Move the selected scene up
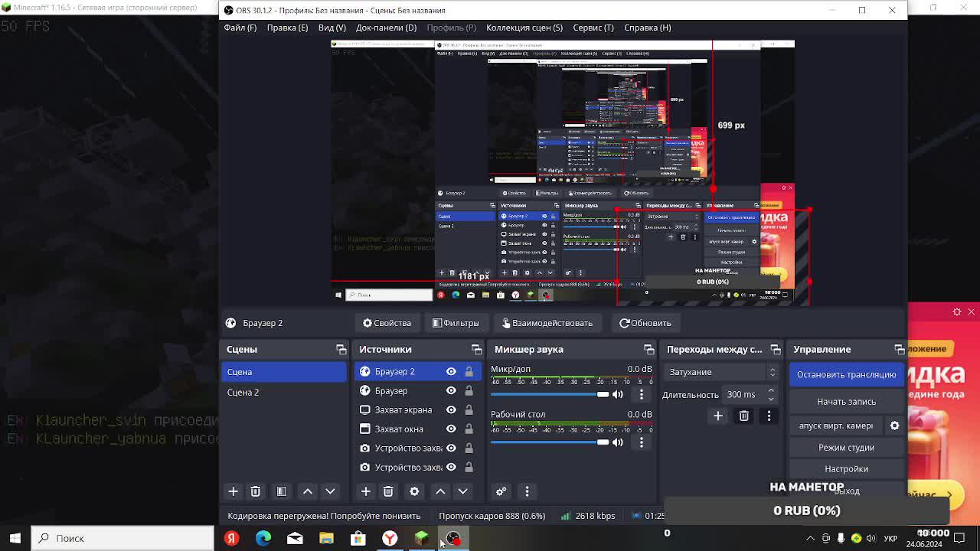The image size is (980, 551). click(308, 491)
